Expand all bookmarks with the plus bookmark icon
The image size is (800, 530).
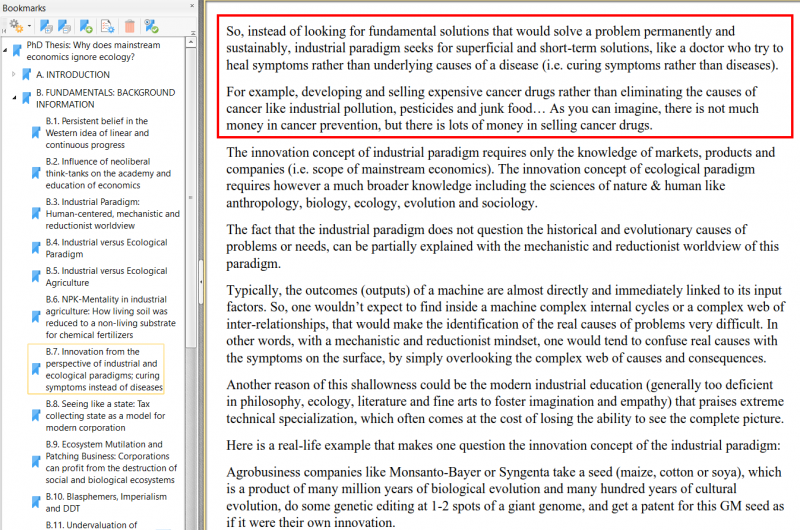(46, 26)
